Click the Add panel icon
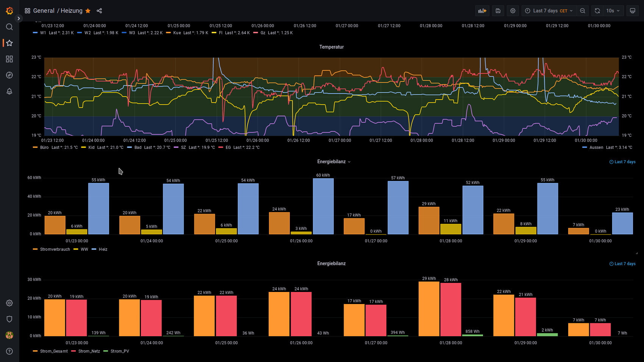 482,11
